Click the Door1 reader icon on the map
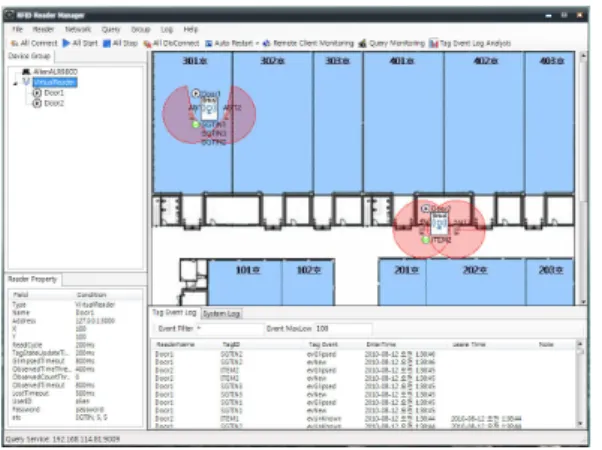The height and width of the screenshot is (450, 602). point(209,108)
